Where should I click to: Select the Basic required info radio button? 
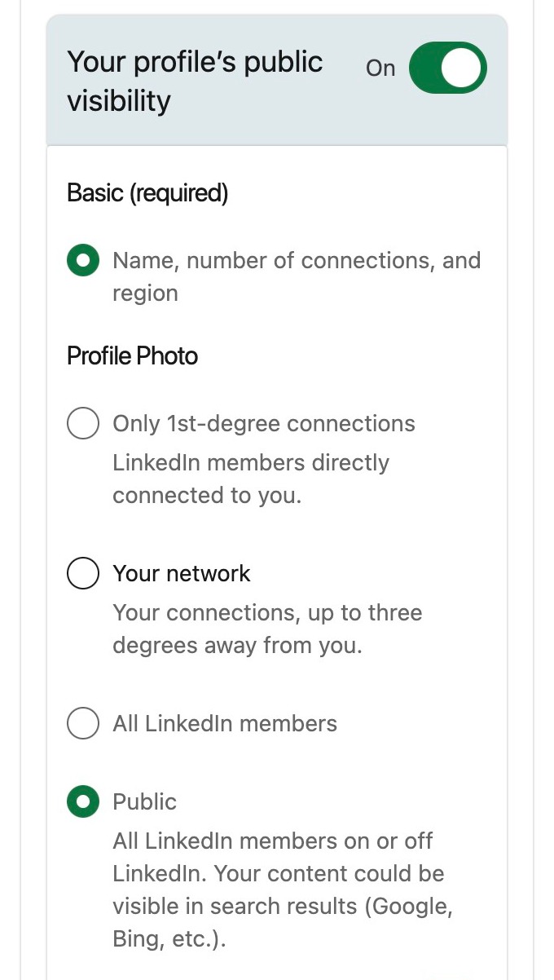click(x=83, y=261)
